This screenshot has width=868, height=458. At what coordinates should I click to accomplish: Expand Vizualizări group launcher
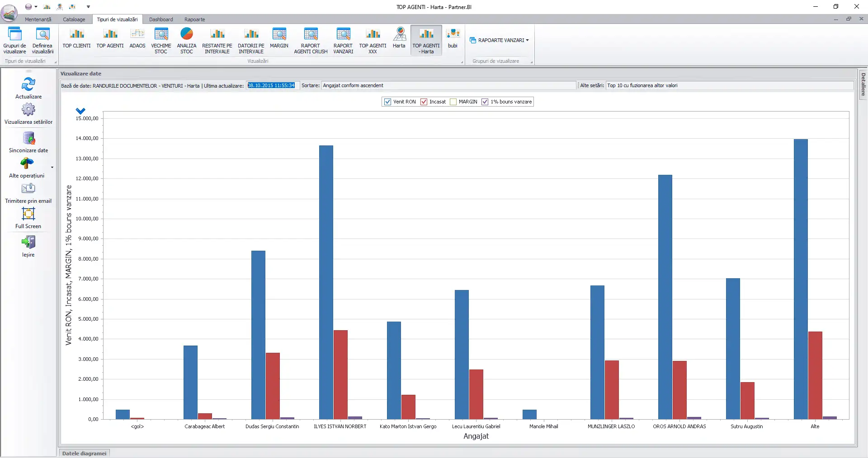tap(462, 62)
